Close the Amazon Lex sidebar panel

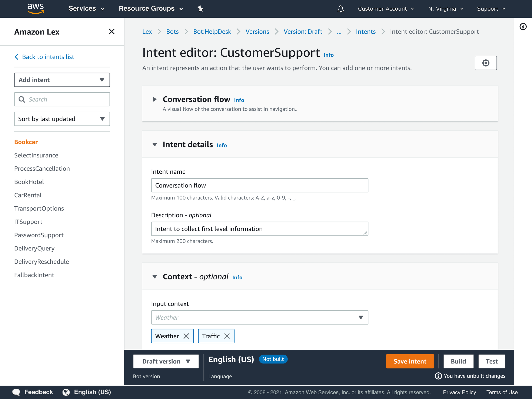(x=112, y=31)
